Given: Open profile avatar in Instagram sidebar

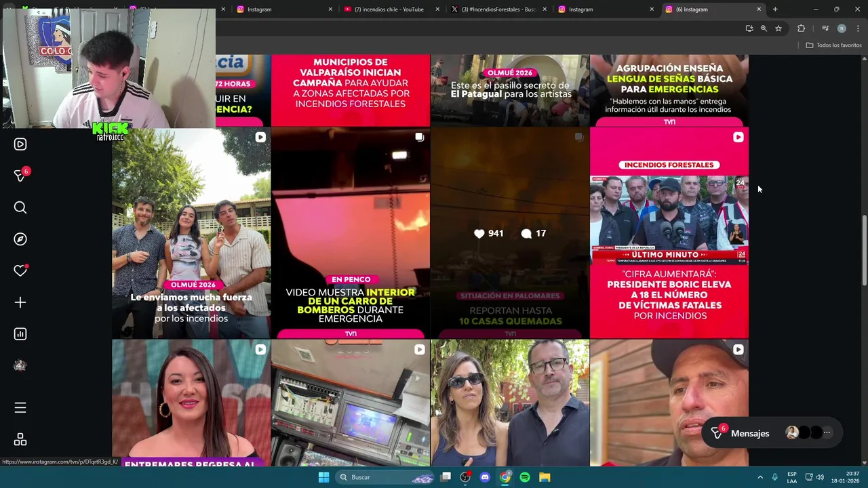Looking at the screenshot, I should pos(20,365).
